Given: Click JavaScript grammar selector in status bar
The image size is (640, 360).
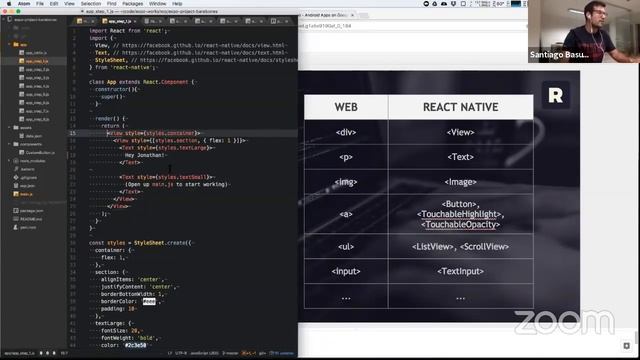Looking at the screenshot, I should (x=204, y=353).
